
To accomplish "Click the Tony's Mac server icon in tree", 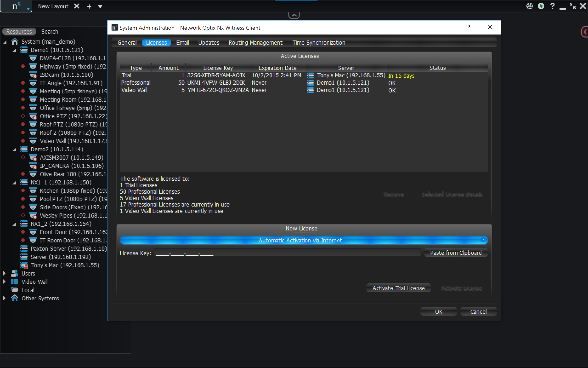I will (24, 265).
